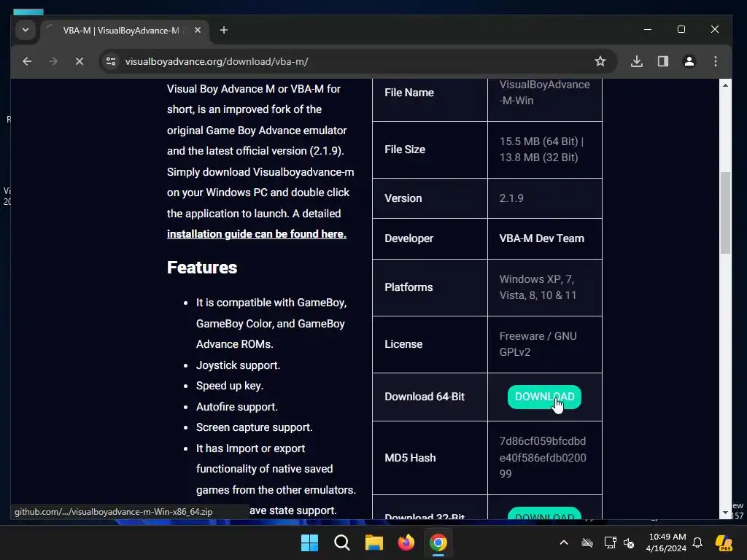This screenshot has height=560, width=747.
Task: Click the Version 2.1.9 value
Action: 511,198
